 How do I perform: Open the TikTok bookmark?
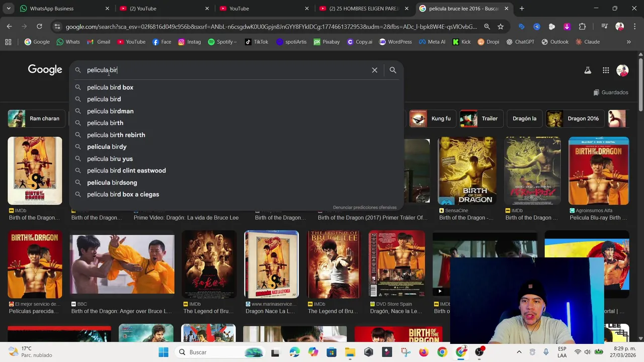pos(256,42)
